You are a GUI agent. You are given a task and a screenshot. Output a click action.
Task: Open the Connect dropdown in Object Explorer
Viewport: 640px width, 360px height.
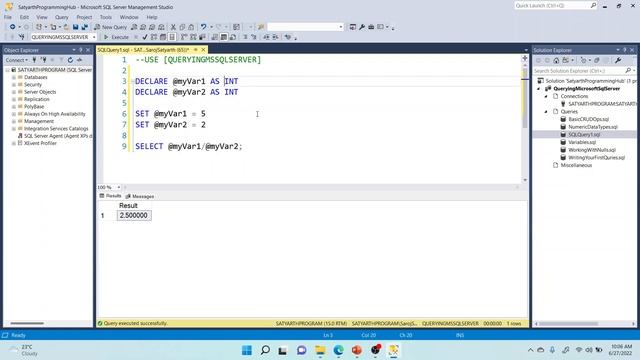(x=16, y=60)
